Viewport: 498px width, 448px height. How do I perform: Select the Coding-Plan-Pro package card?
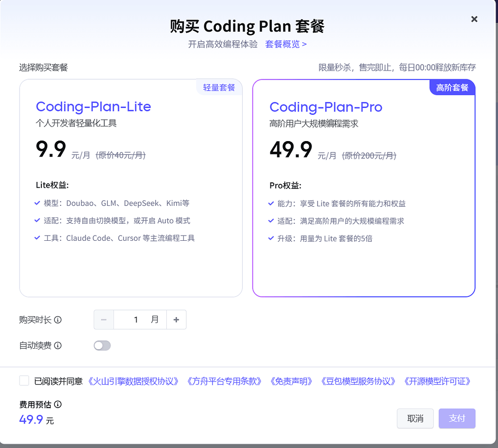point(364,188)
